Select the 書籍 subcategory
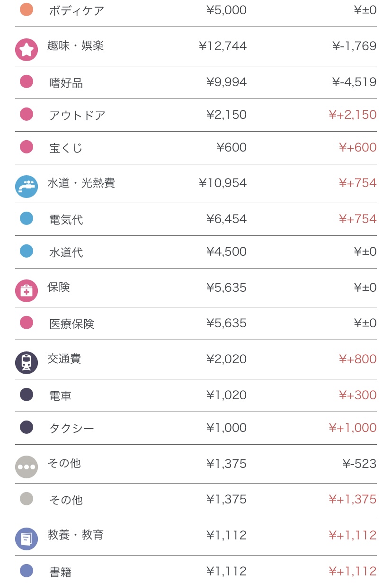The width and height of the screenshot is (392, 583). 60,572
